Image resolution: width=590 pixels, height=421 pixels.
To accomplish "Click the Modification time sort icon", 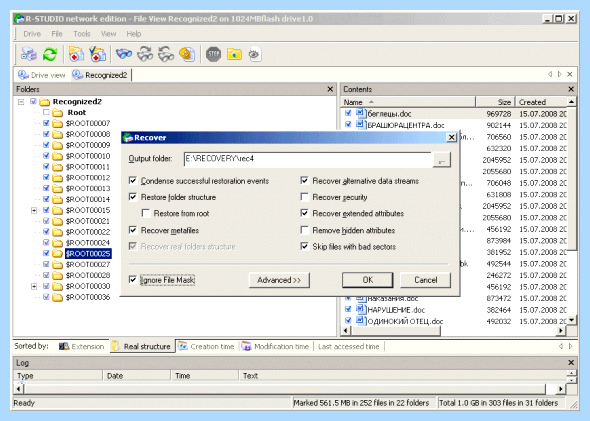I will pyautogui.click(x=246, y=346).
